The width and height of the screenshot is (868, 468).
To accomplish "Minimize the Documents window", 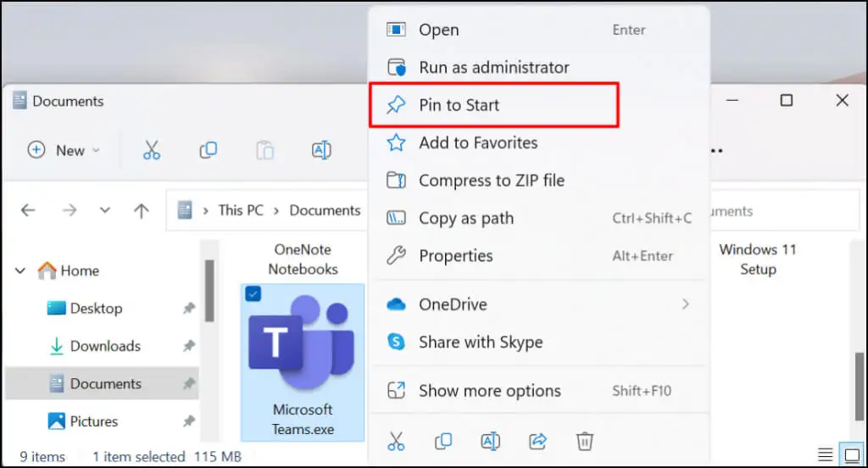I will tap(732, 100).
